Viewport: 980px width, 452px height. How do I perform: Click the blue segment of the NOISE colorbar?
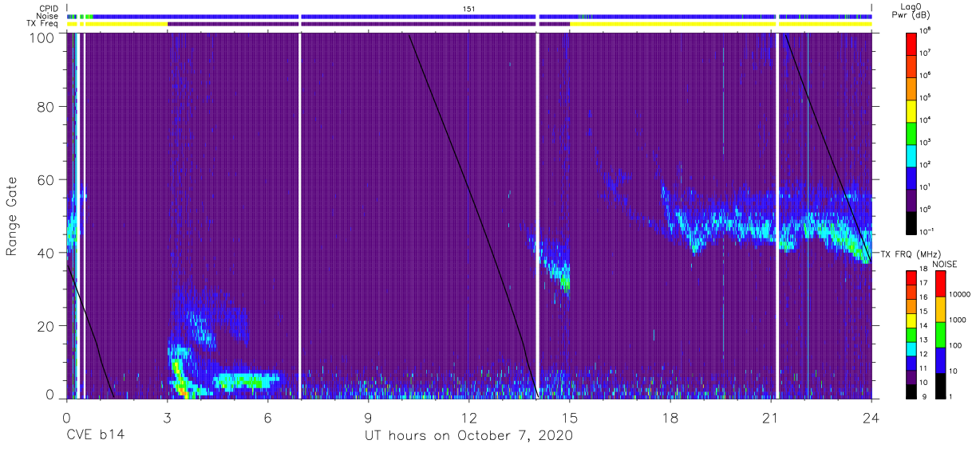click(940, 360)
